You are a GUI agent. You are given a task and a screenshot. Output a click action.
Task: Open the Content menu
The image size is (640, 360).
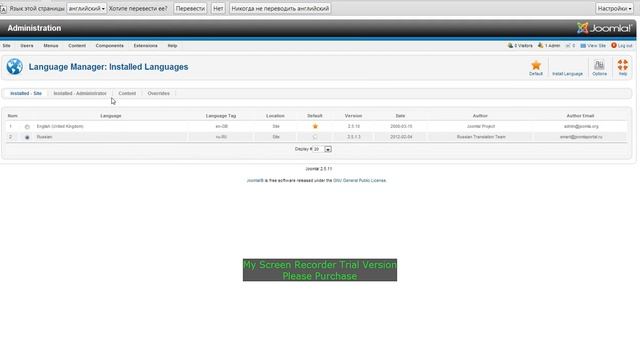coord(77,46)
